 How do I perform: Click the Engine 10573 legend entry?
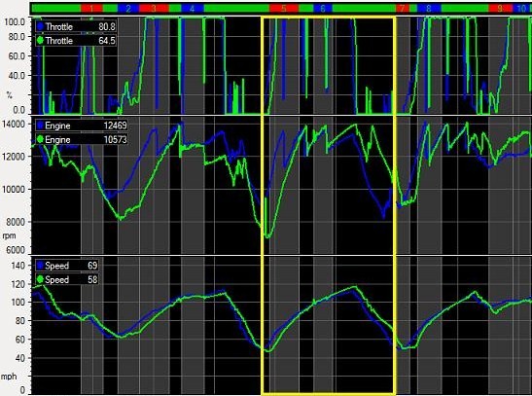click(82, 139)
